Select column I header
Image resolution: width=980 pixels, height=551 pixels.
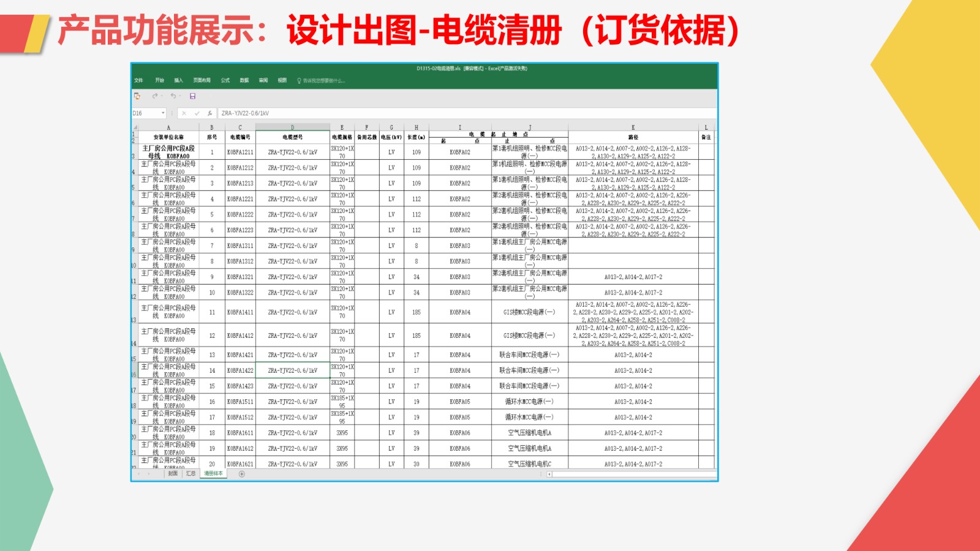click(x=460, y=128)
